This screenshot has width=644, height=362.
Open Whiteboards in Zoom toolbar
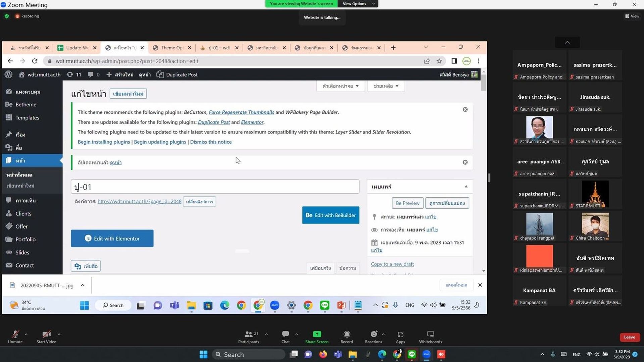430,337
